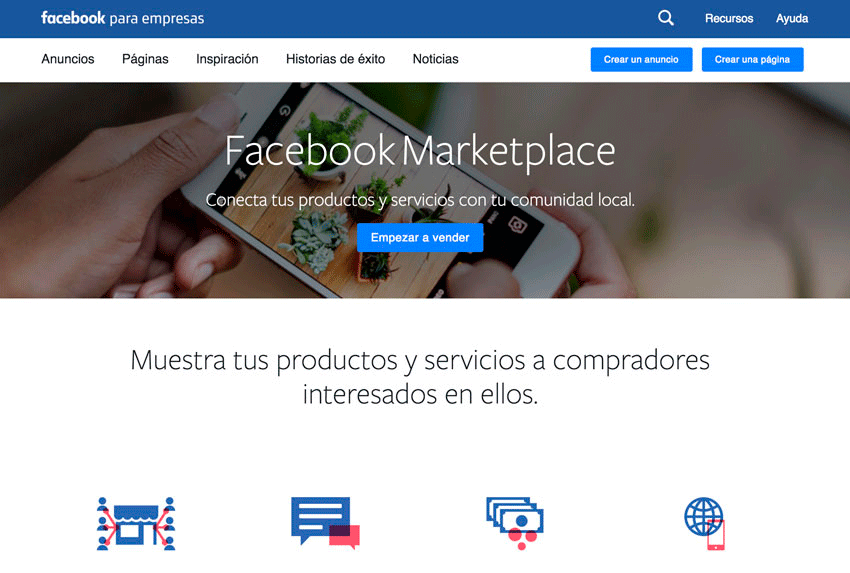Screen dimensions: 850x573
Task: Click the facebook para empresas logo
Action: pyautogui.click(x=123, y=18)
